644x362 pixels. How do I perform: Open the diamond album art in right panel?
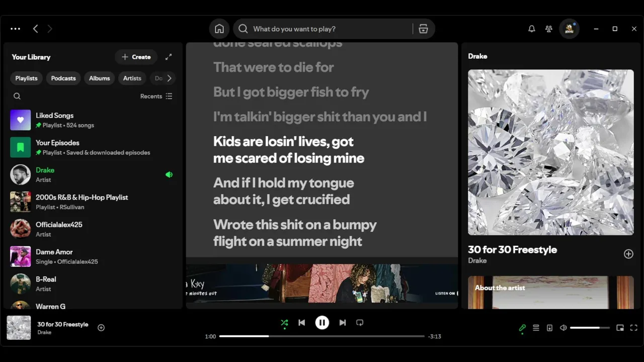tap(551, 152)
